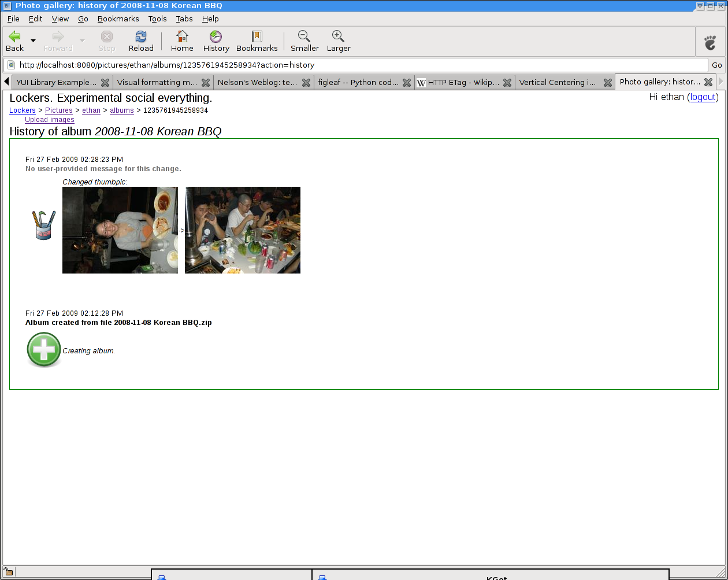
Task: Reload the current page
Action: click(x=141, y=42)
